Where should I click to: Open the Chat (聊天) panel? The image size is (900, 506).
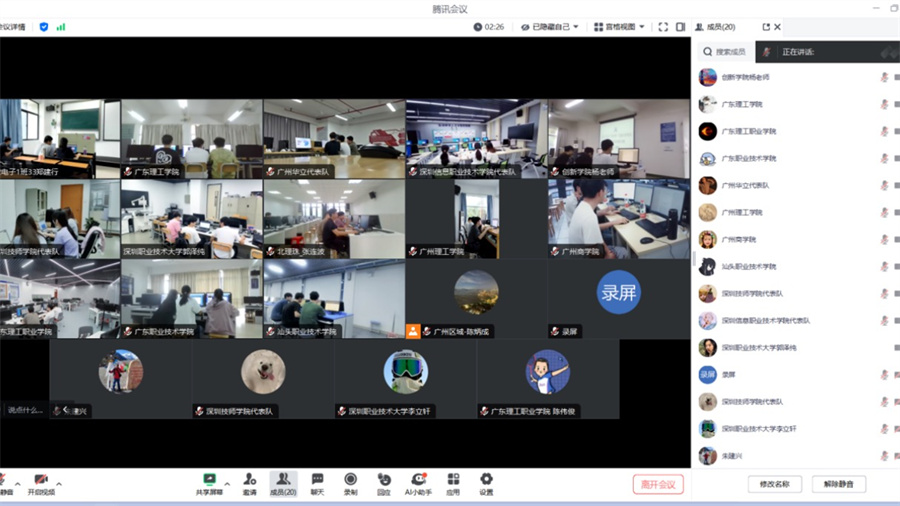coord(317,481)
